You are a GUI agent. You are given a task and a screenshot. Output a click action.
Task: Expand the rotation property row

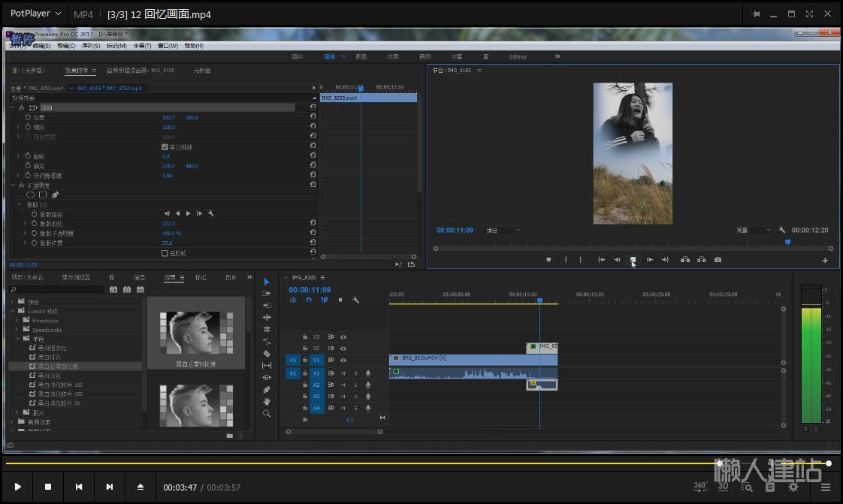(18, 155)
